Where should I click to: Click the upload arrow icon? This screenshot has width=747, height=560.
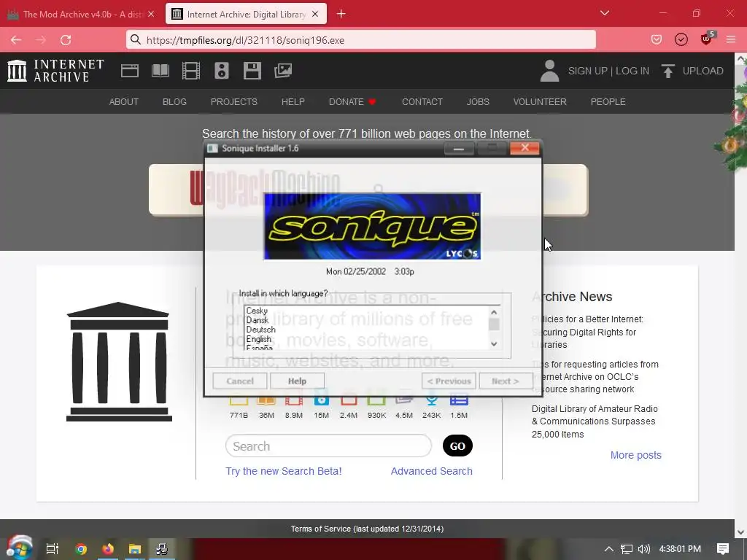click(668, 71)
